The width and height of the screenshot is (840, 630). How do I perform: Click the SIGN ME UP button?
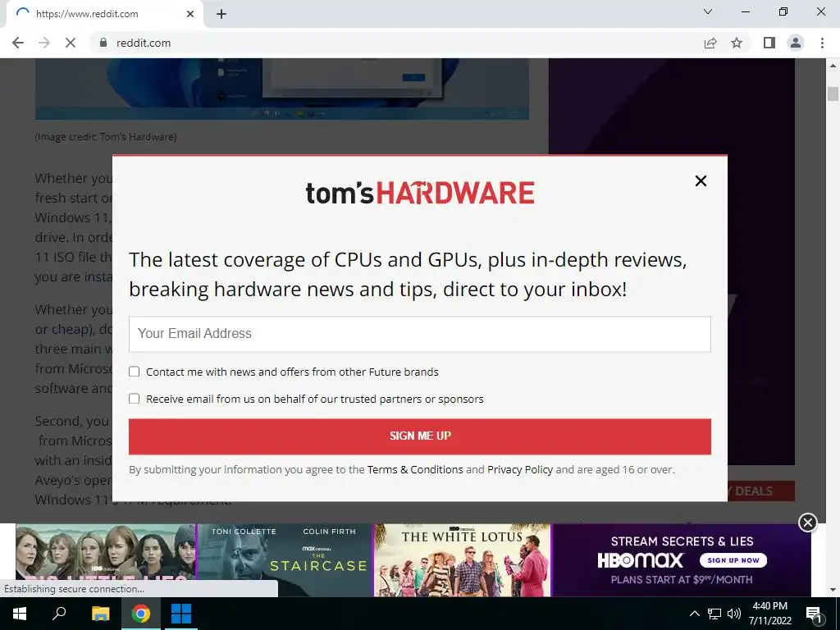pyautogui.click(x=420, y=436)
